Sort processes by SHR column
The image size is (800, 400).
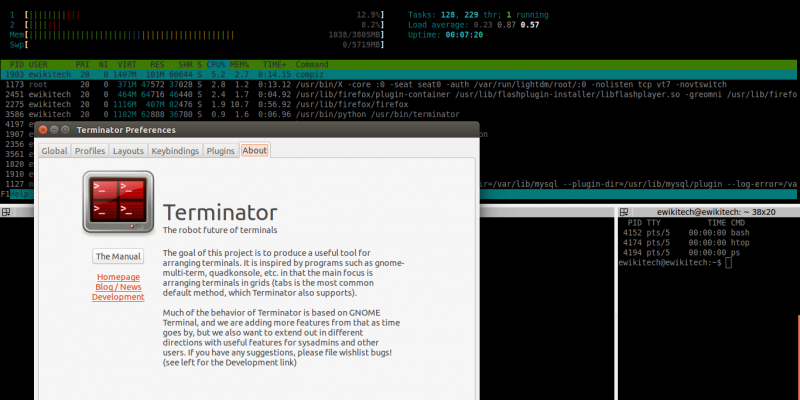click(x=186, y=64)
